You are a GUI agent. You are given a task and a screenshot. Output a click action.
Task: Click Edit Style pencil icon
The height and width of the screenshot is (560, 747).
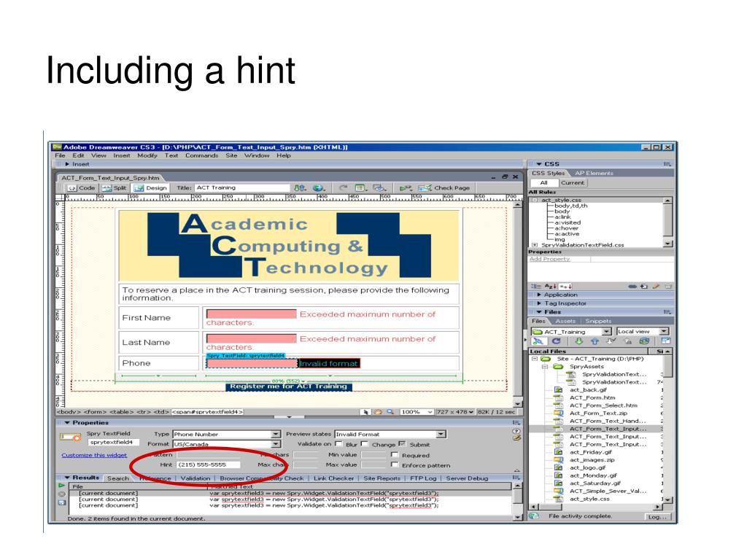pos(656,287)
